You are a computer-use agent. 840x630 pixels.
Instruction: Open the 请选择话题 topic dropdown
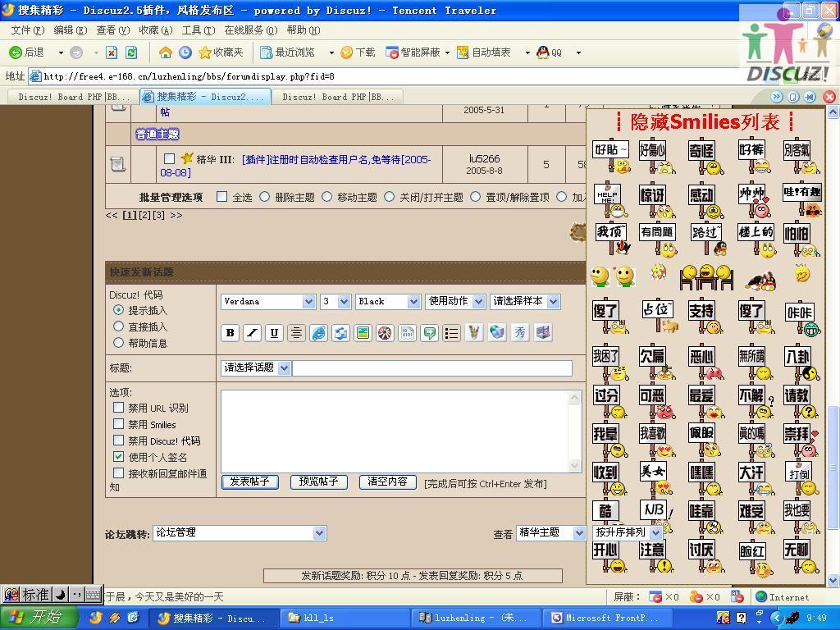(256, 368)
